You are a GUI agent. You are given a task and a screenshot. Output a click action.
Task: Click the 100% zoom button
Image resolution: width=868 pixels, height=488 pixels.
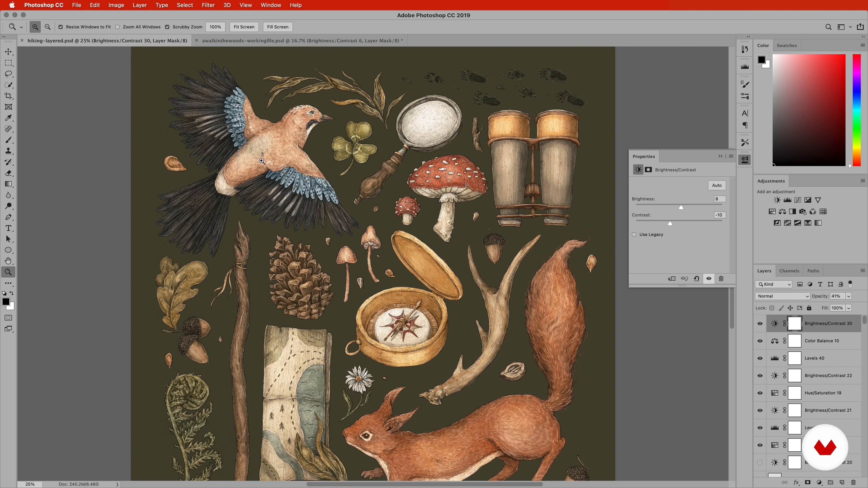(215, 27)
